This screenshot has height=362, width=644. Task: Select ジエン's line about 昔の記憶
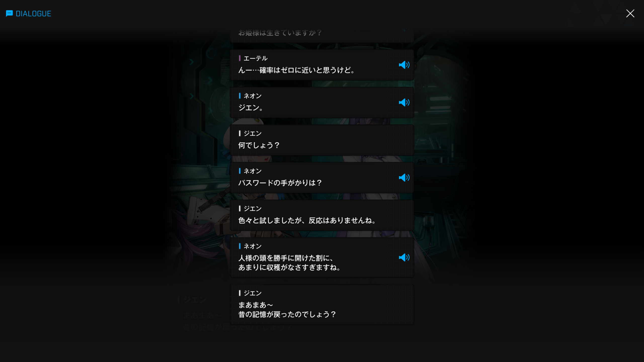tap(322, 304)
